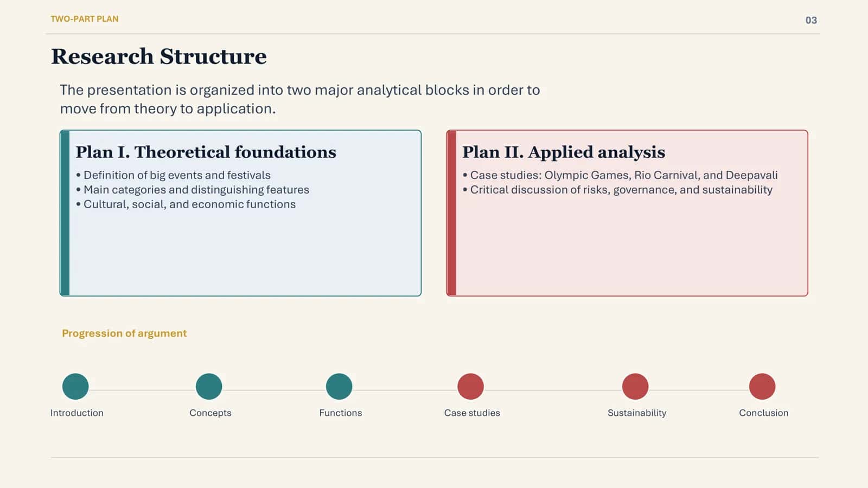This screenshot has height=488, width=868.
Task: Select the intro paragraph about two analytical blocks
Action: pyautogui.click(x=300, y=99)
